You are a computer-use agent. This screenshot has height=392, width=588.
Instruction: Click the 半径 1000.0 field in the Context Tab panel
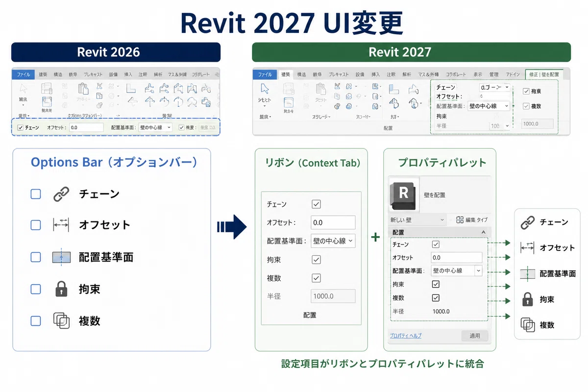tap(333, 296)
